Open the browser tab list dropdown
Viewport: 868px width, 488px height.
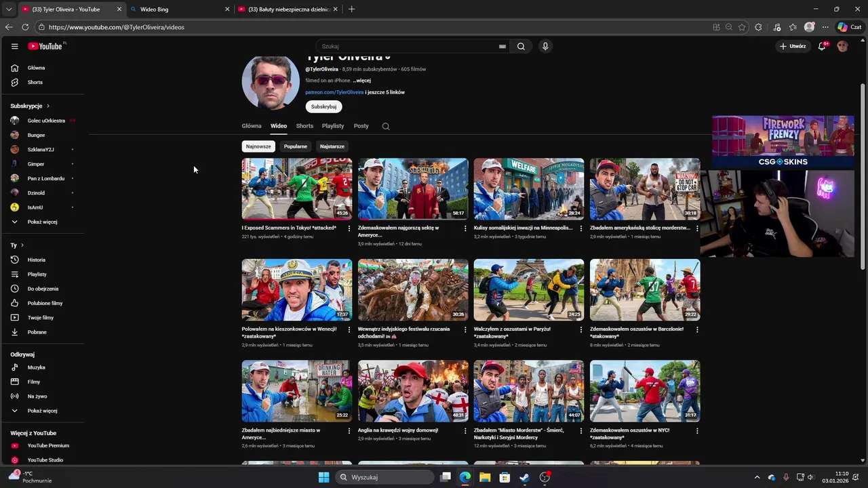[x=9, y=9]
